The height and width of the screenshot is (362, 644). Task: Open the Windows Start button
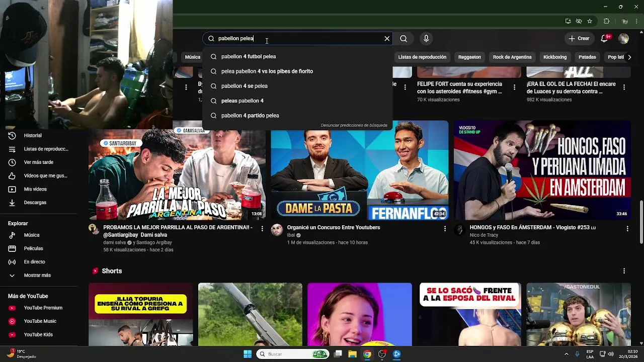pyautogui.click(x=248, y=354)
